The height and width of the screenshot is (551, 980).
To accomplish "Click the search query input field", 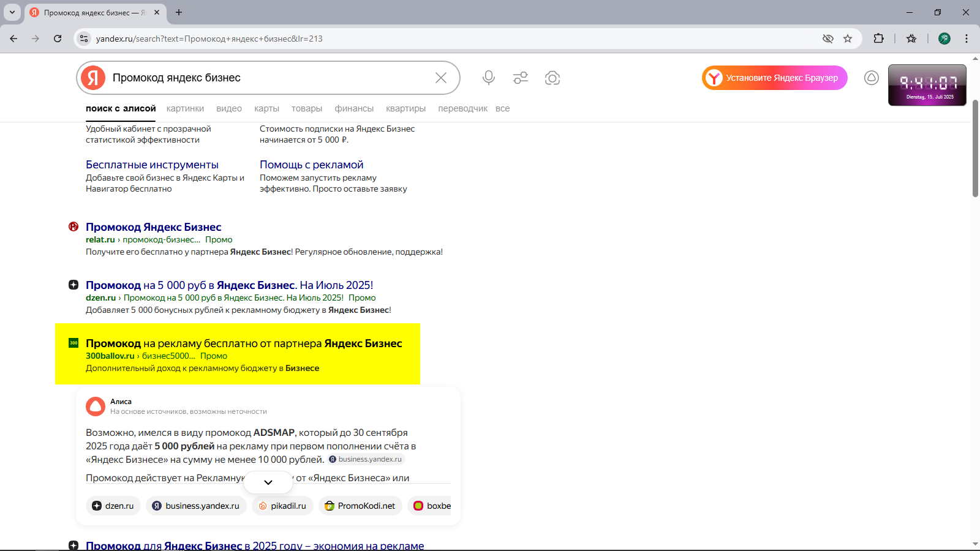I will pos(269,78).
